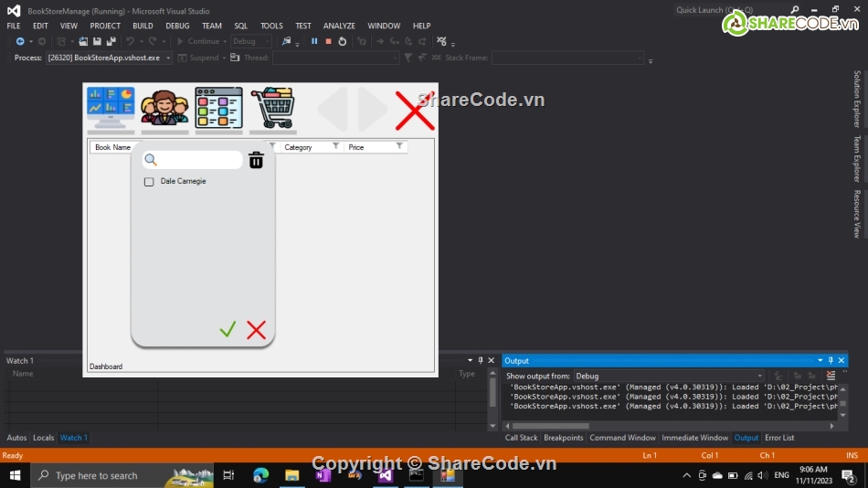Pin the Output panel with auto-hide icon
868x488 pixels.
click(831, 361)
